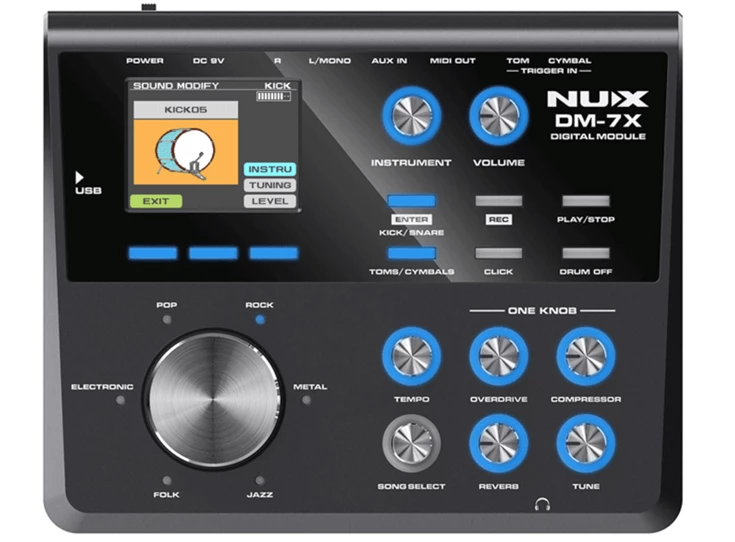This screenshot has height=542, width=735.
Task: Click the REVERB knob
Action: click(x=499, y=444)
